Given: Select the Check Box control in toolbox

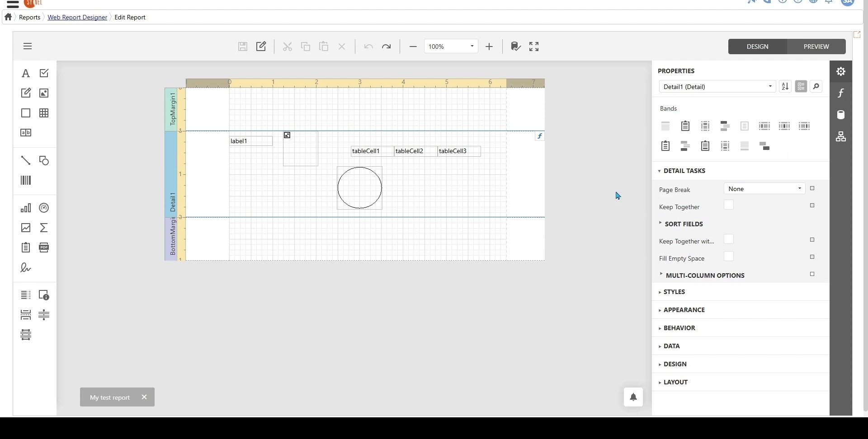Looking at the screenshot, I should 44,73.
